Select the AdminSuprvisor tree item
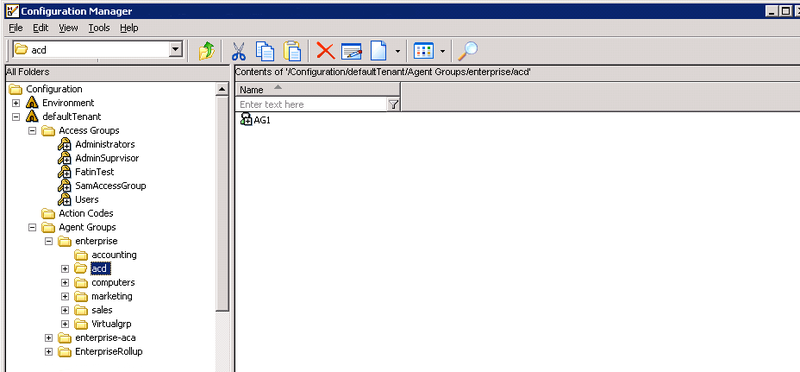 pyautogui.click(x=107, y=158)
